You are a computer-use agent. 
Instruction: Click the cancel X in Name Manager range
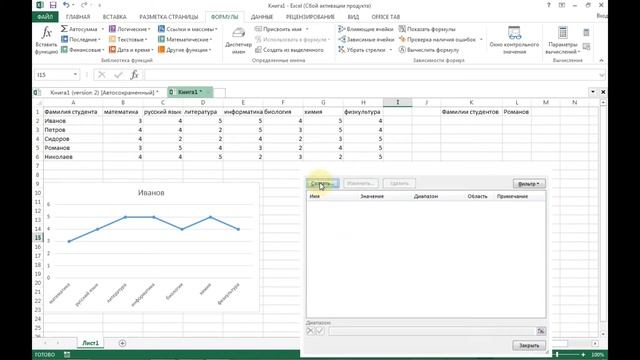pos(310,331)
